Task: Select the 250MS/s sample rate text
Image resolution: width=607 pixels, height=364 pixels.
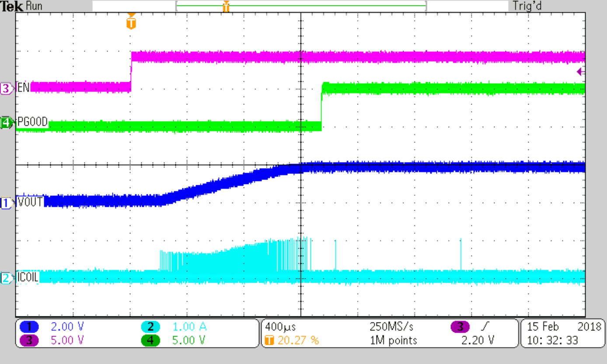Action: tap(392, 326)
